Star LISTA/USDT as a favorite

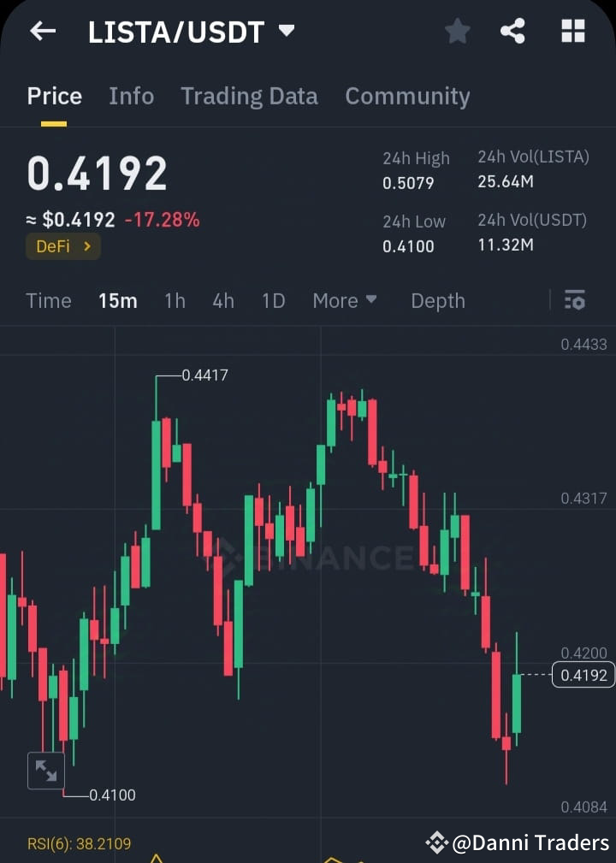457,31
